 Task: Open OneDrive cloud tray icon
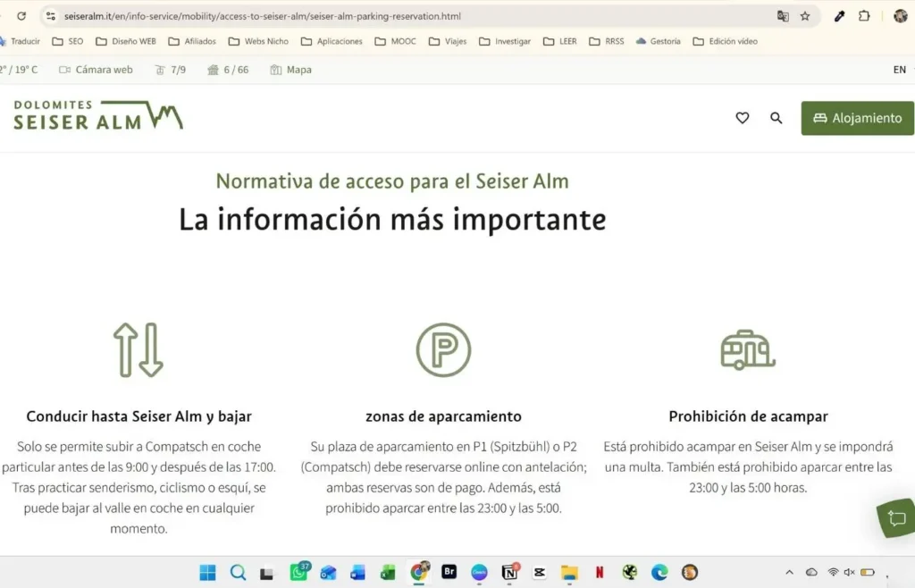(811, 572)
